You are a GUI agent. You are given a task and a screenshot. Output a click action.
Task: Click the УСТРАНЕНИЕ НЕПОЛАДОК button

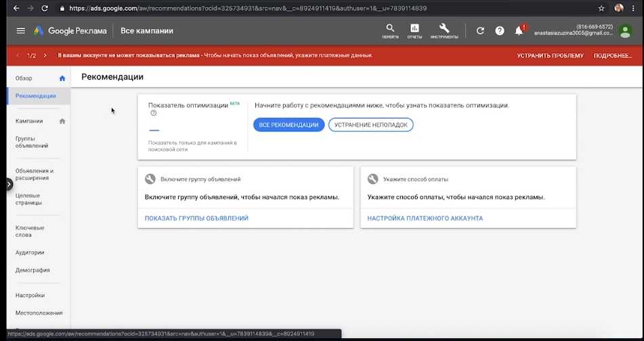[370, 125]
